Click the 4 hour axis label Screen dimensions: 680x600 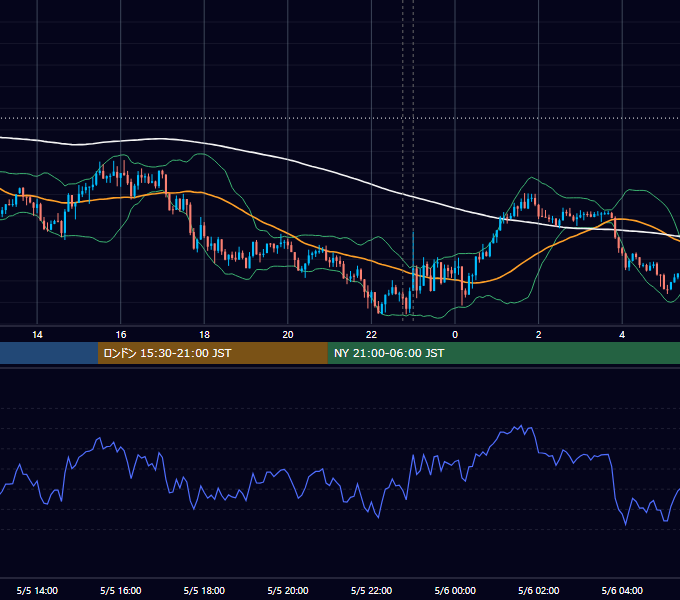tap(622, 335)
